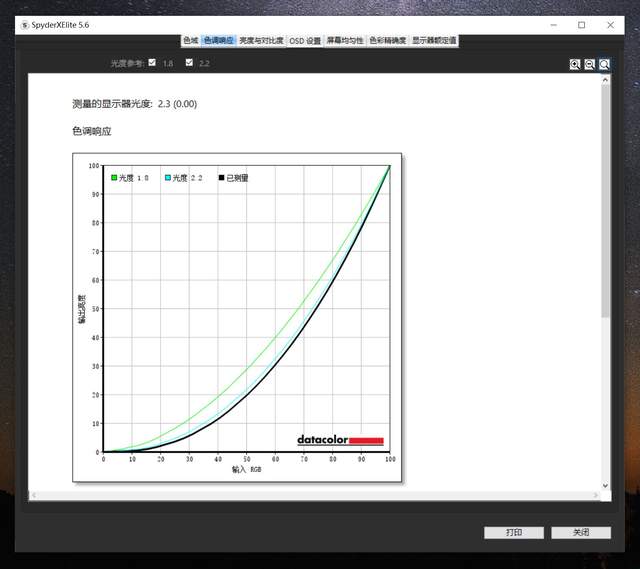This screenshot has width=640, height=569.
Task: Click the 光度参考 label
Action: 127,63
